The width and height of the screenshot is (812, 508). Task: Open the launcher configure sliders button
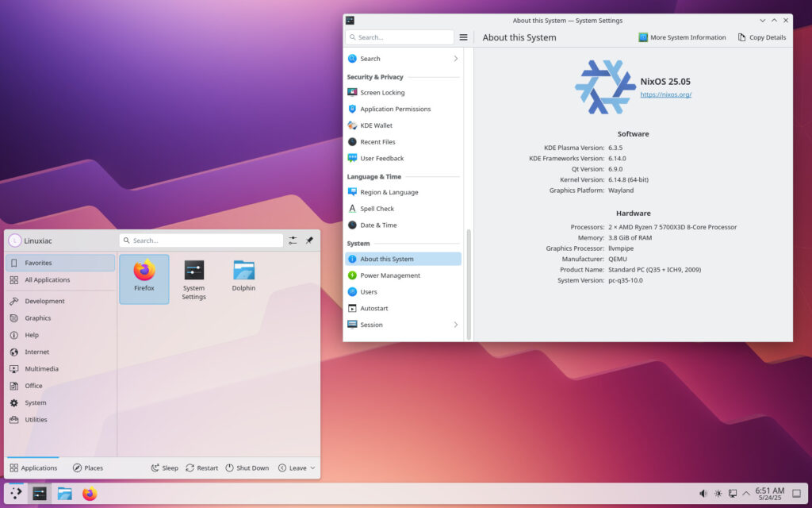tap(293, 241)
